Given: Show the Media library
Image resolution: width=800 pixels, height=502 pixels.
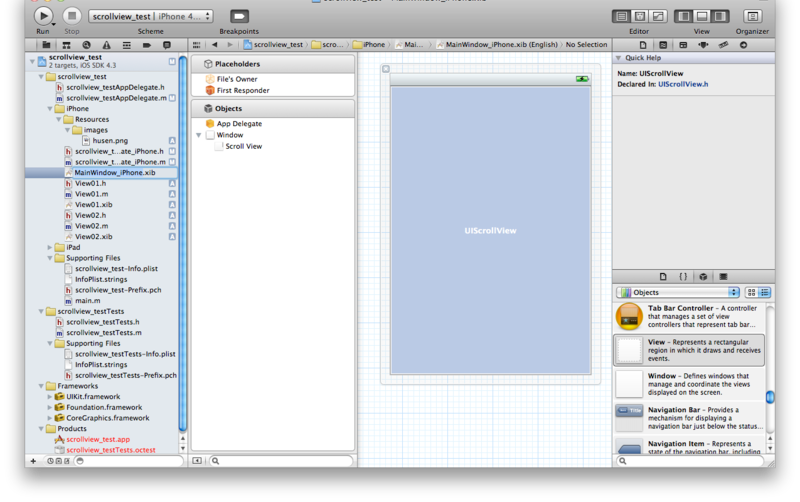Looking at the screenshot, I should (723, 277).
